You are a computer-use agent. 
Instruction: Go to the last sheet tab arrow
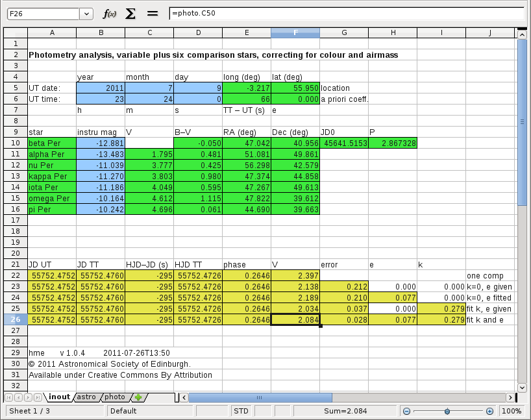40,397
